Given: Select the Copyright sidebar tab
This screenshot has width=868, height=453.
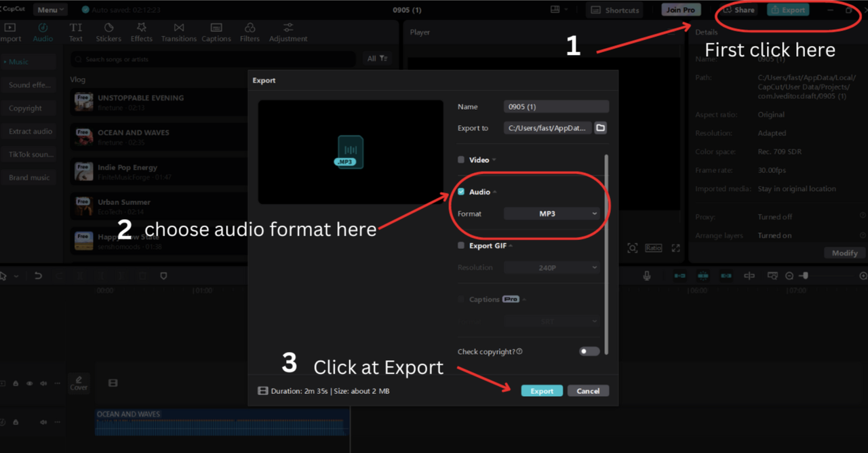Looking at the screenshot, I should 27,108.
